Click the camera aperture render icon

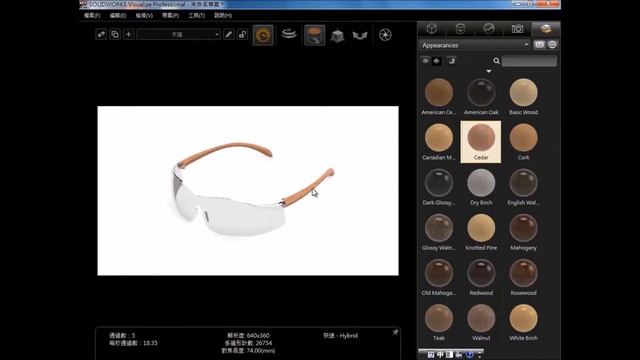click(385, 35)
